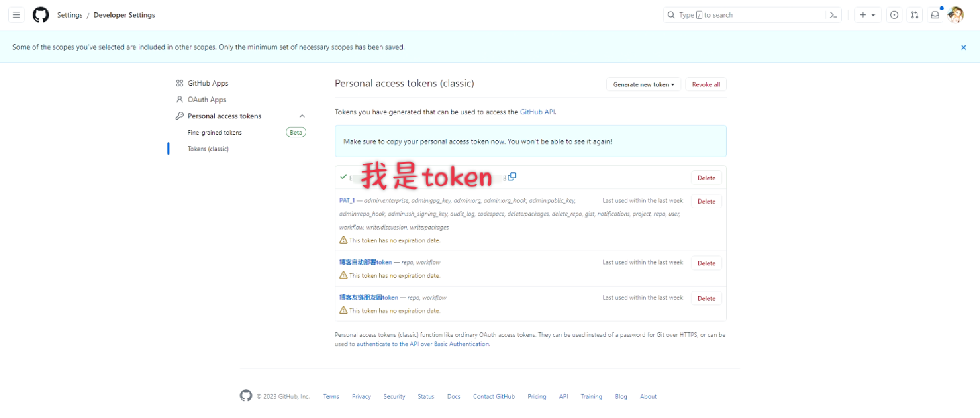Click the OAuth Apps person icon

point(180,100)
